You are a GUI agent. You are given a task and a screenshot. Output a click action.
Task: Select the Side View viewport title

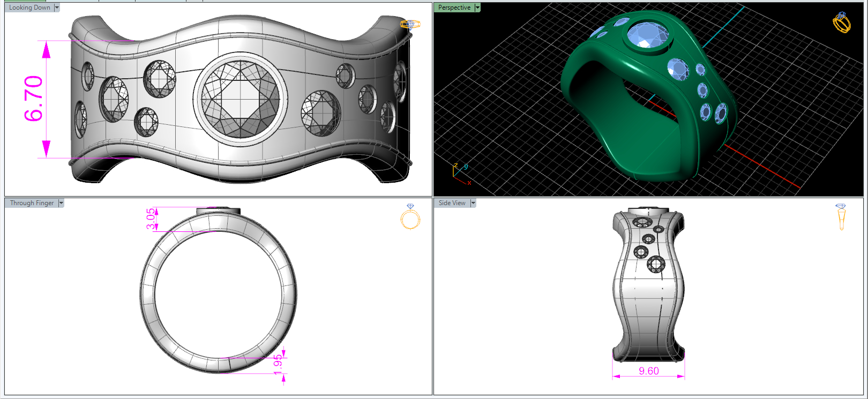[452, 203]
